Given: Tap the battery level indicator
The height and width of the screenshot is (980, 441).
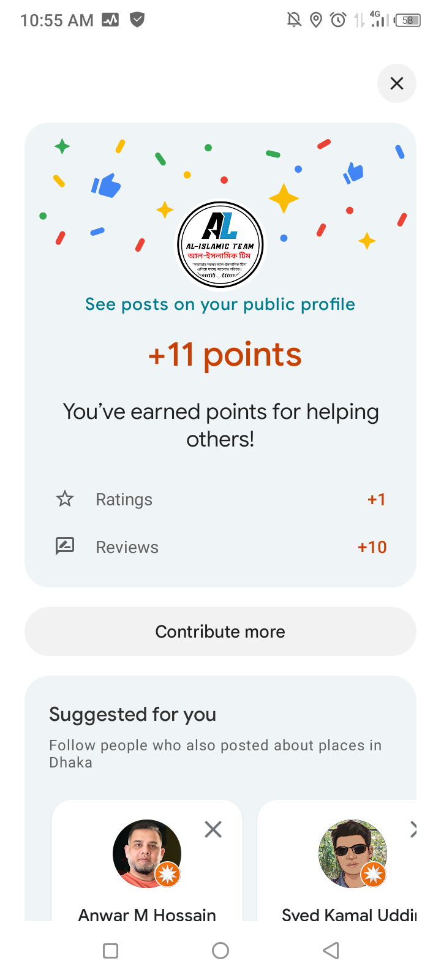Looking at the screenshot, I should pyautogui.click(x=408, y=20).
